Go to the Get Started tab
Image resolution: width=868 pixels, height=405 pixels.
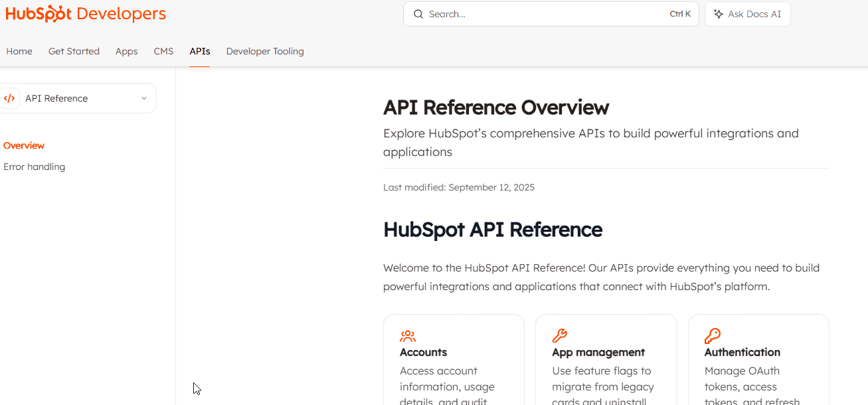pyautogui.click(x=74, y=51)
